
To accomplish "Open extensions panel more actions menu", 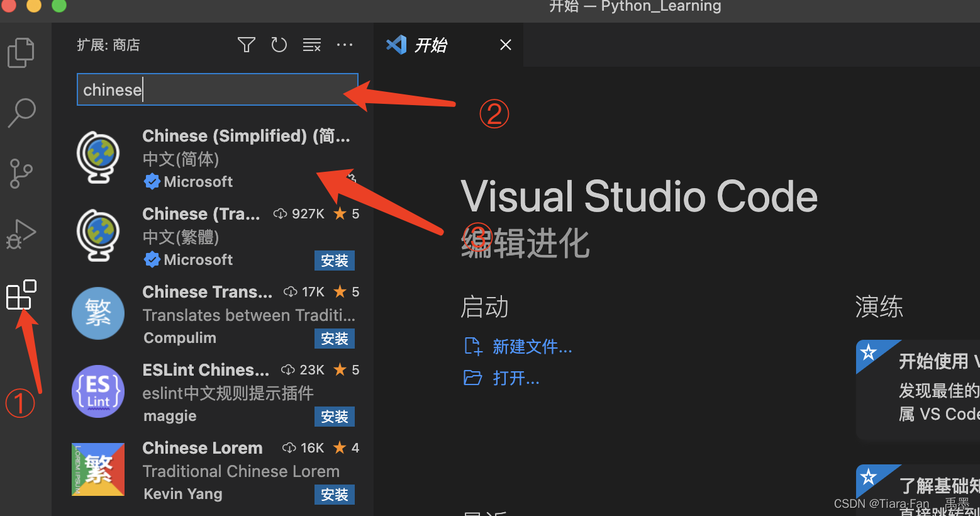I will (x=345, y=45).
